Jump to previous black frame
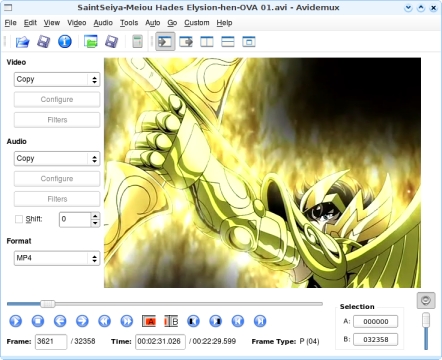This screenshot has height=360, width=442. (x=193, y=321)
